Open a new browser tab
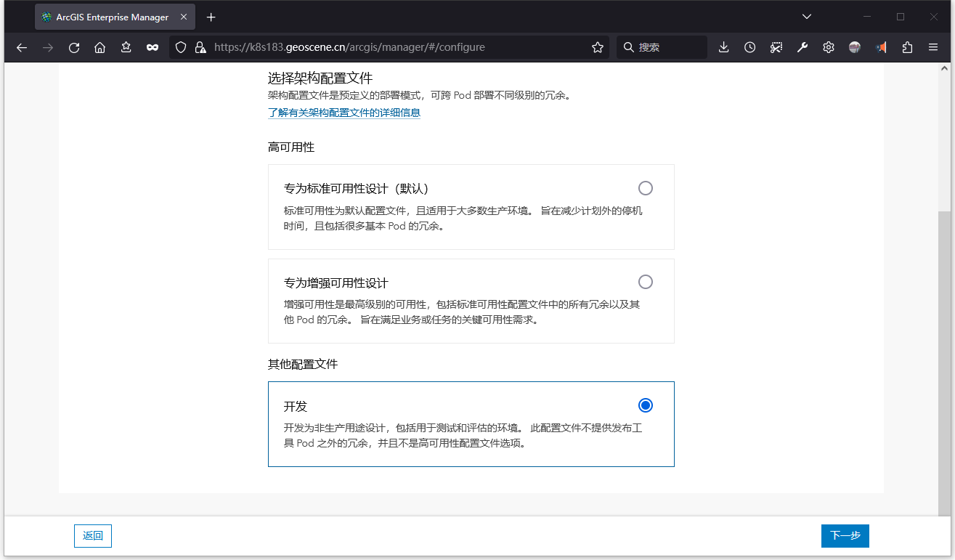The image size is (955, 560). pos(211,17)
